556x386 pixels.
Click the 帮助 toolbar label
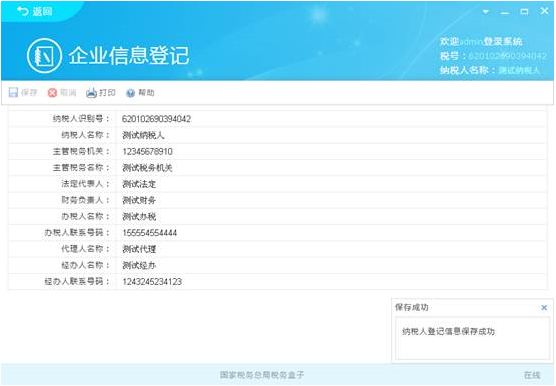click(x=146, y=93)
